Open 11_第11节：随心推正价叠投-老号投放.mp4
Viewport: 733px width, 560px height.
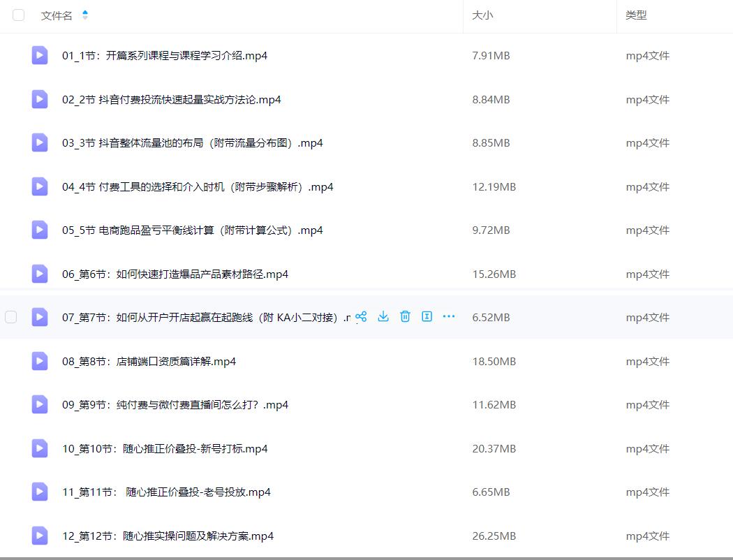coord(166,492)
